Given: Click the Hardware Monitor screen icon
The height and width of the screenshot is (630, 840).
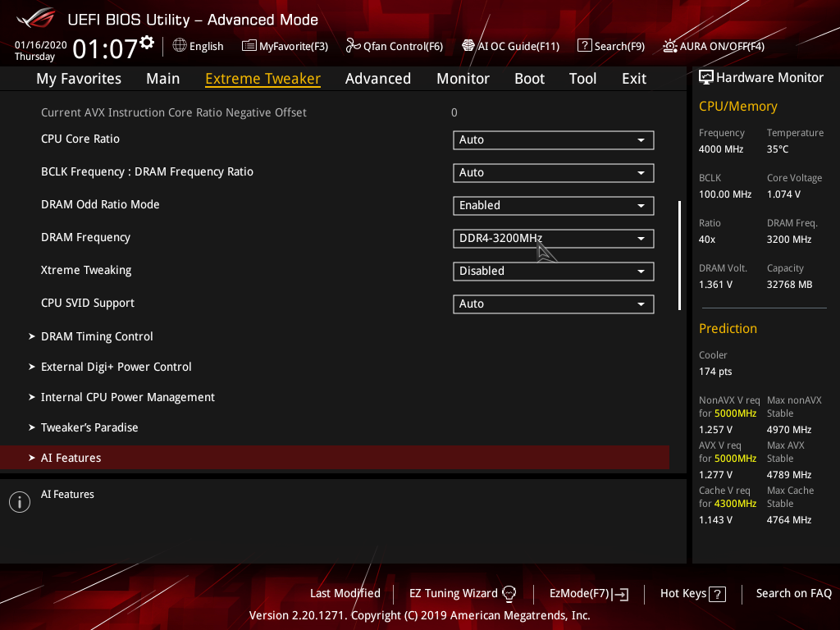Looking at the screenshot, I should pos(706,78).
